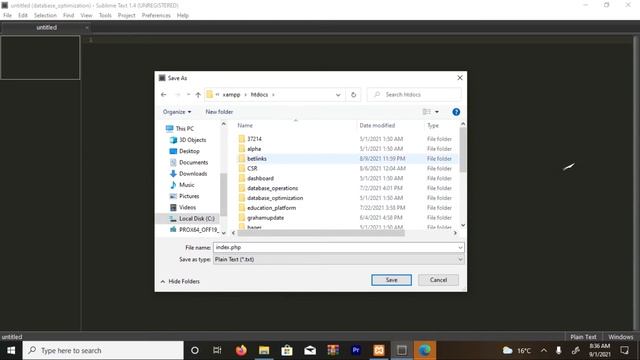Expand the File name combo box arrow

460,248
